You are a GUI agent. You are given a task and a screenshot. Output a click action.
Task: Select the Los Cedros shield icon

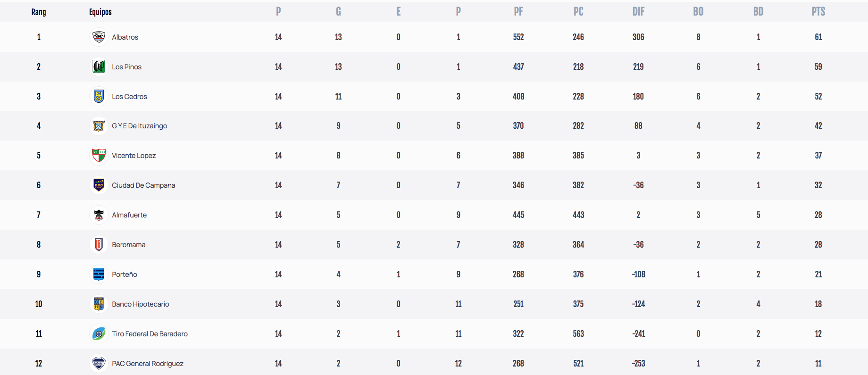click(x=99, y=96)
